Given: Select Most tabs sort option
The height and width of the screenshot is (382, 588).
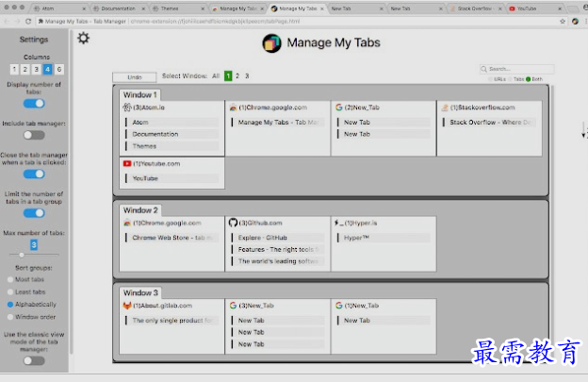Looking at the screenshot, I should pyautogui.click(x=10, y=279).
